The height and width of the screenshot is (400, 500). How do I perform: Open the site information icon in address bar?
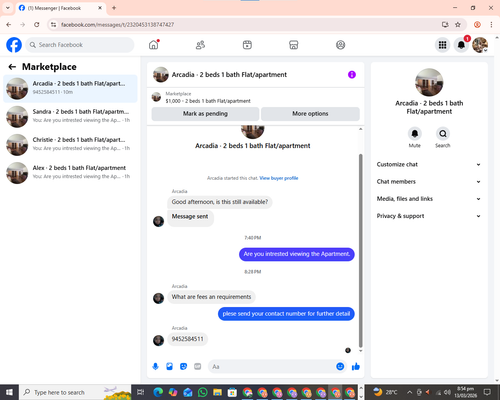53,25
